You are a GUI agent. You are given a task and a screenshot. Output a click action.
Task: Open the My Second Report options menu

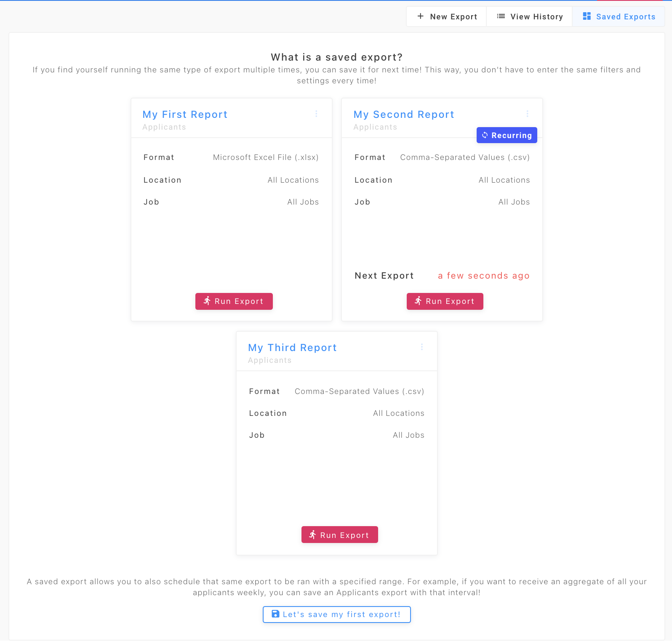pyautogui.click(x=527, y=114)
